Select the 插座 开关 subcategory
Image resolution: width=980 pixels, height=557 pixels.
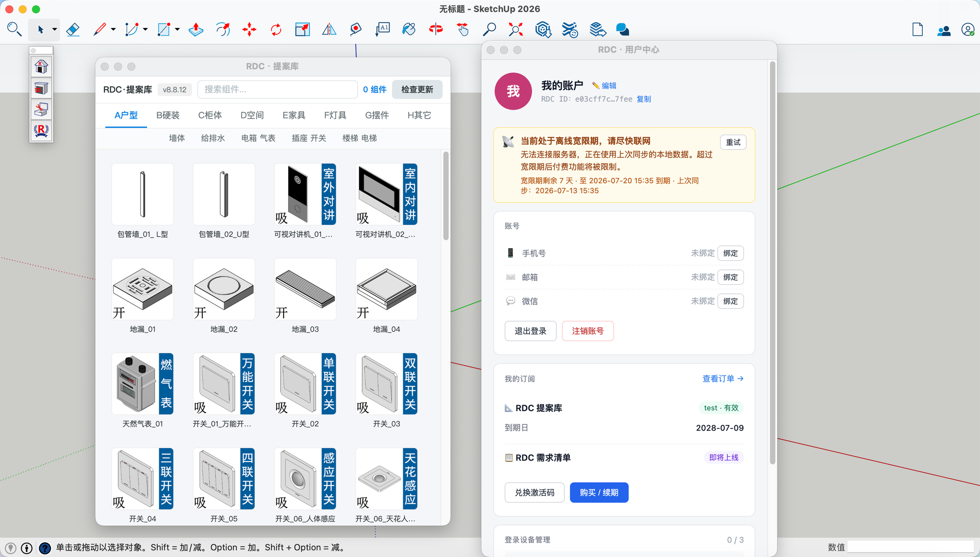coord(309,138)
